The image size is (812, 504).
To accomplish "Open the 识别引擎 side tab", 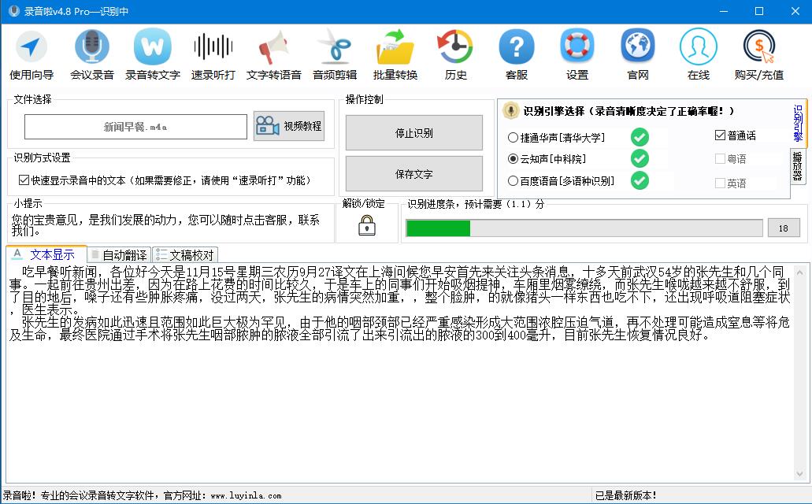I will 798,123.
